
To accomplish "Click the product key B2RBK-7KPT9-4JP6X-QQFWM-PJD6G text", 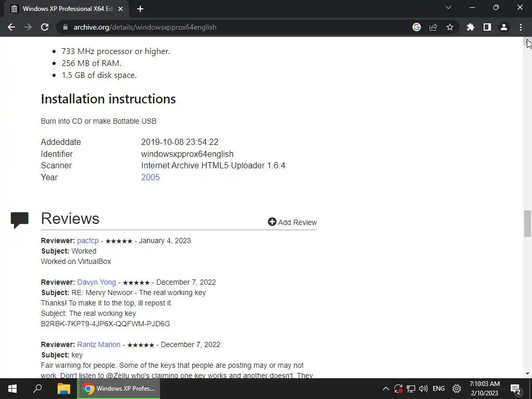I will 105,324.
